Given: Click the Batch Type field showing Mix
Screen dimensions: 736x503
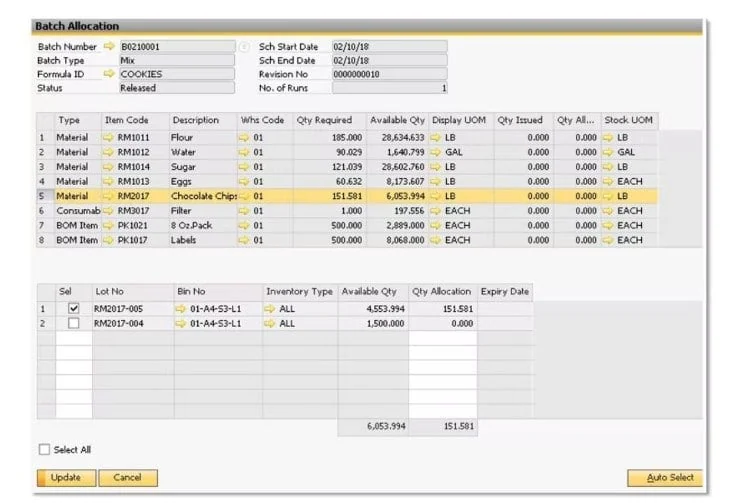Looking at the screenshot, I should [x=177, y=60].
